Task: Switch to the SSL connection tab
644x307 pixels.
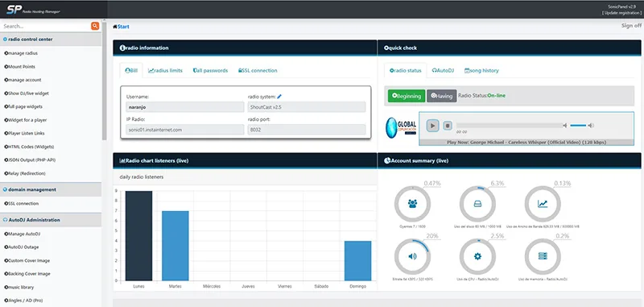Action: 258,71
